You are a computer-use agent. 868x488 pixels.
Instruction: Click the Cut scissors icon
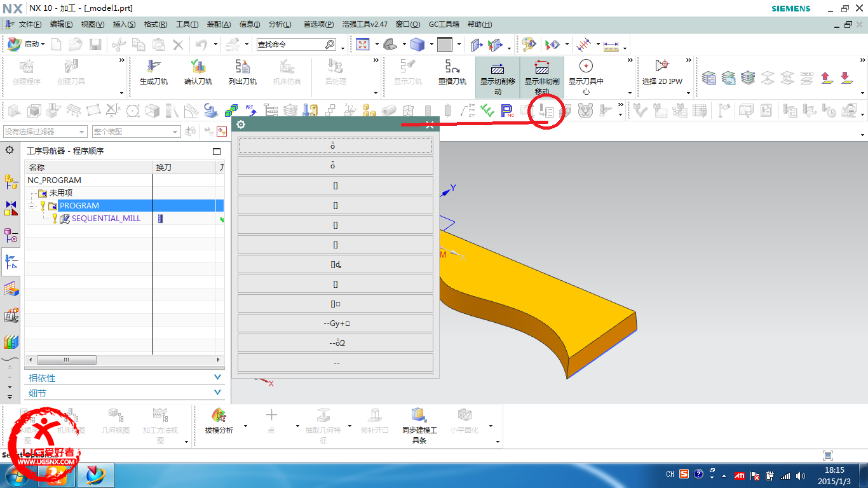click(119, 44)
